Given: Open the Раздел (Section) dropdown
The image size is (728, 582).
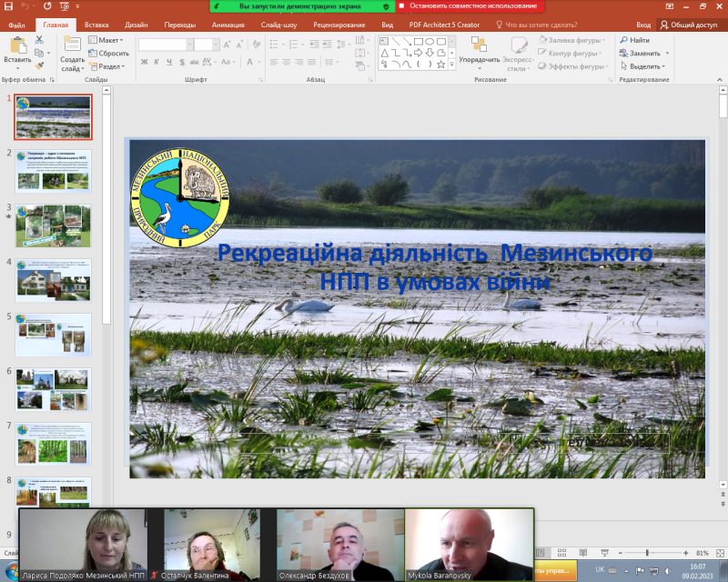Looking at the screenshot, I should 109,65.
